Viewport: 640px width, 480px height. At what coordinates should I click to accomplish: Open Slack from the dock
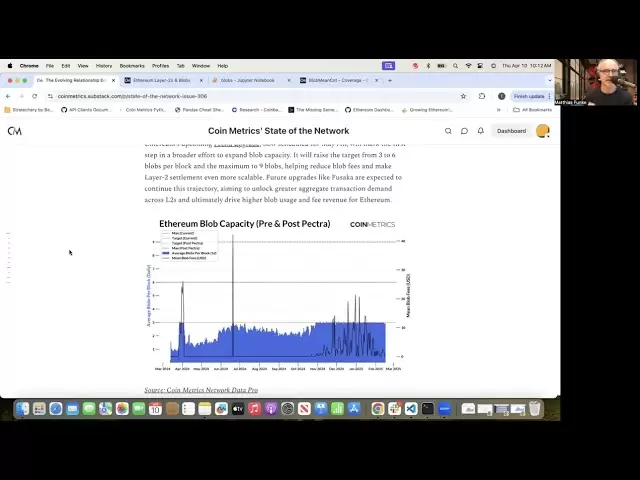[395, 409]
